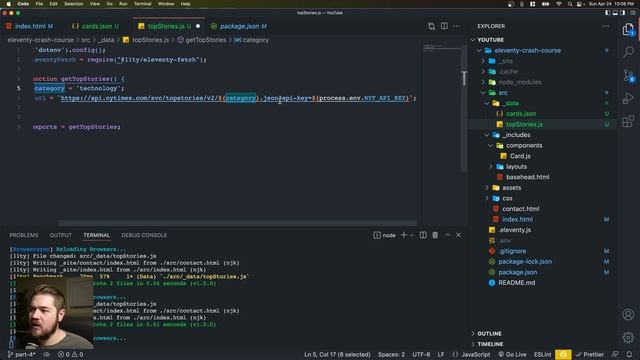Open Extensions view icon
Image resolution: width=640 pixels, height=360 pixels.
(x=628, y=121)
